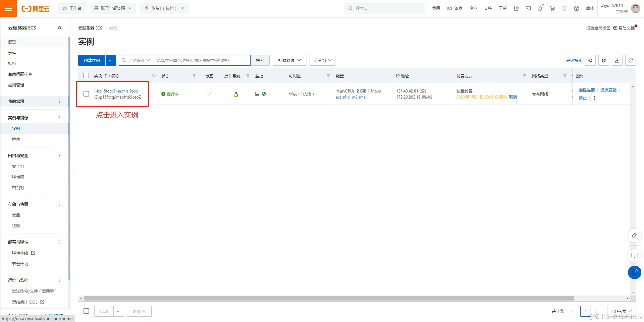This screenshot has height=322, width=644.
Task: Open the hamburger main menu
Action: tap(8, 8)
